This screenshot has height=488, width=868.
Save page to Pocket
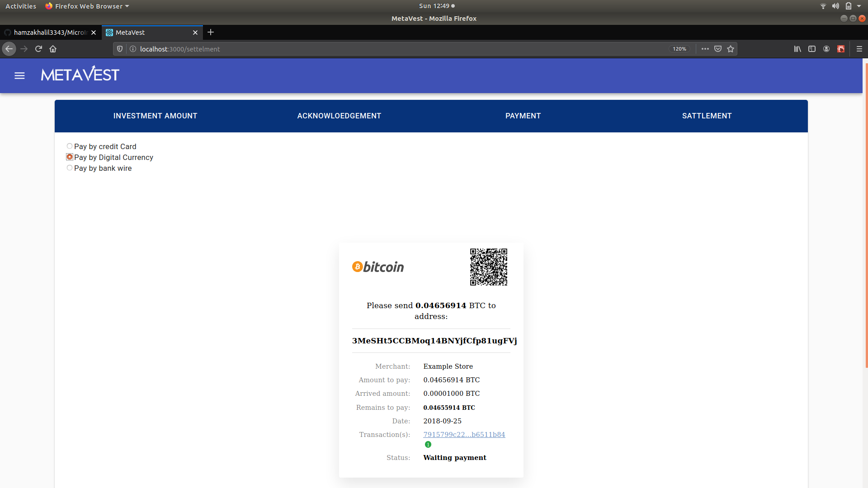(x=718, y=49)
